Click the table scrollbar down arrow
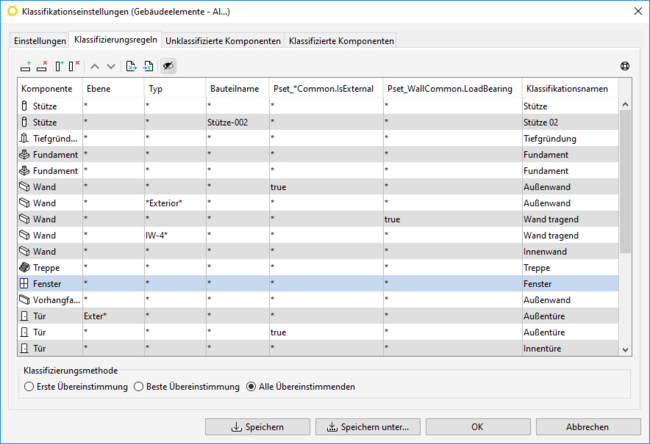650x444 pixels. pyautogui.click(x=625, y=350)
